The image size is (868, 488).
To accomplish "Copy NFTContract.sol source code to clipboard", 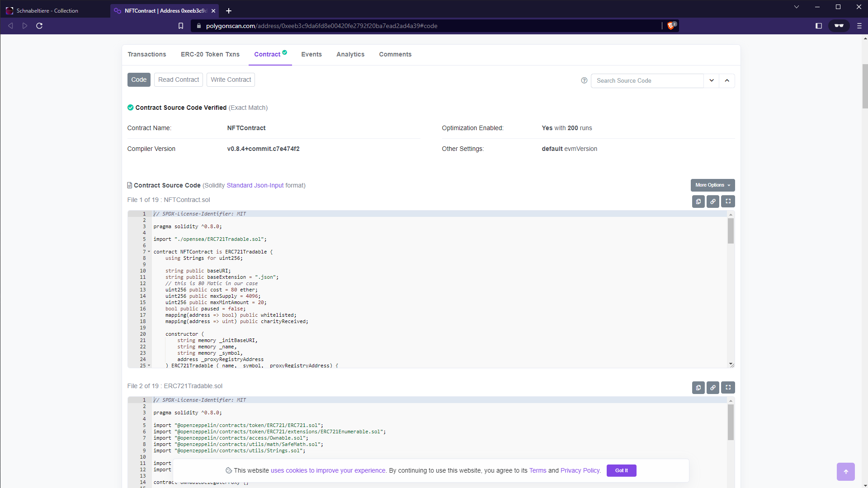I will click(698, 202).
